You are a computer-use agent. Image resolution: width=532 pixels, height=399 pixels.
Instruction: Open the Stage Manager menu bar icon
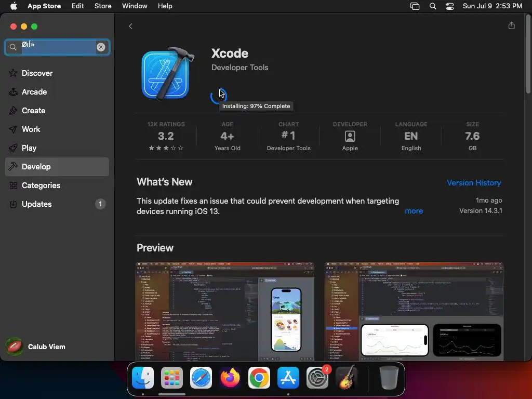415,6
